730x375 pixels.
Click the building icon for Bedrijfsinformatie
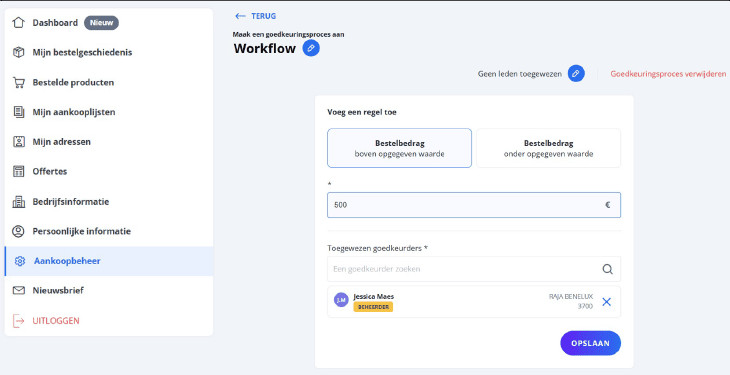point(18,202)
